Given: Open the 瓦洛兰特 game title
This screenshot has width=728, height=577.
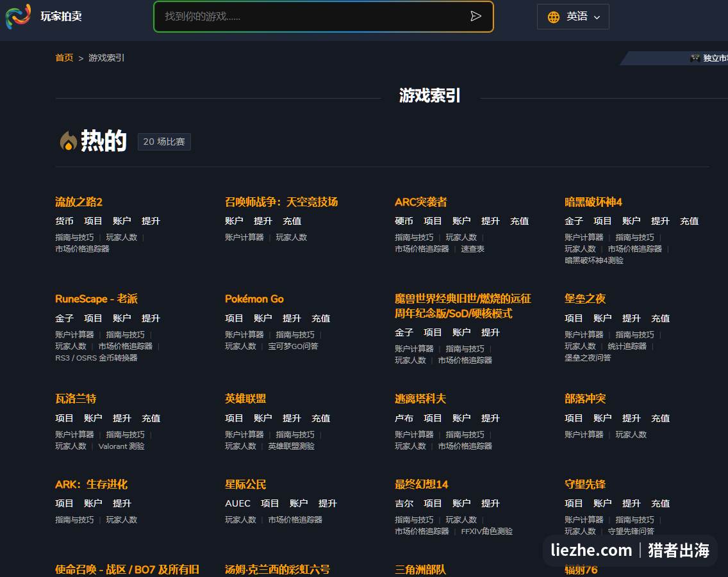Looking at the screenshot, I should 76,398.
